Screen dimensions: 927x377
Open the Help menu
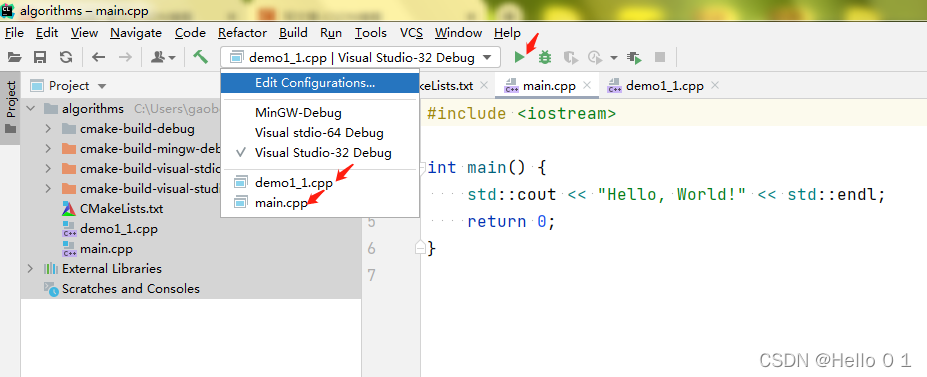coord(507,32)
